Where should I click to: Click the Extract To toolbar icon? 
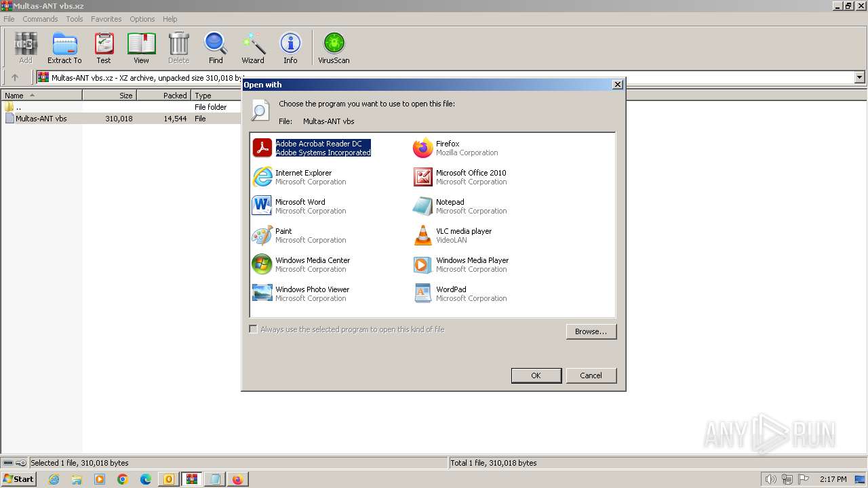[64, 48]
